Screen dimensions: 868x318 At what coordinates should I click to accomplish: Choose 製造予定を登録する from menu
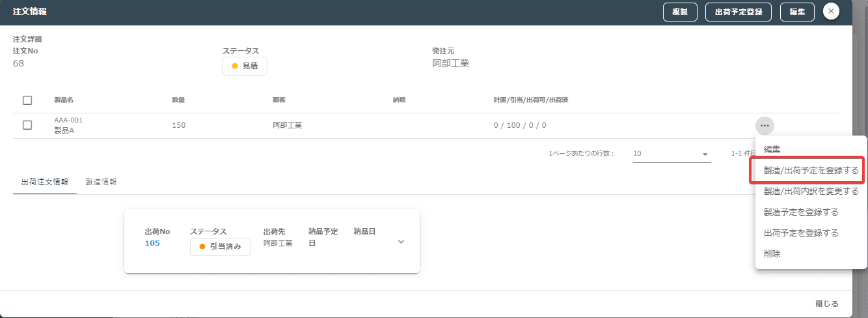click(x=811, y=212)
